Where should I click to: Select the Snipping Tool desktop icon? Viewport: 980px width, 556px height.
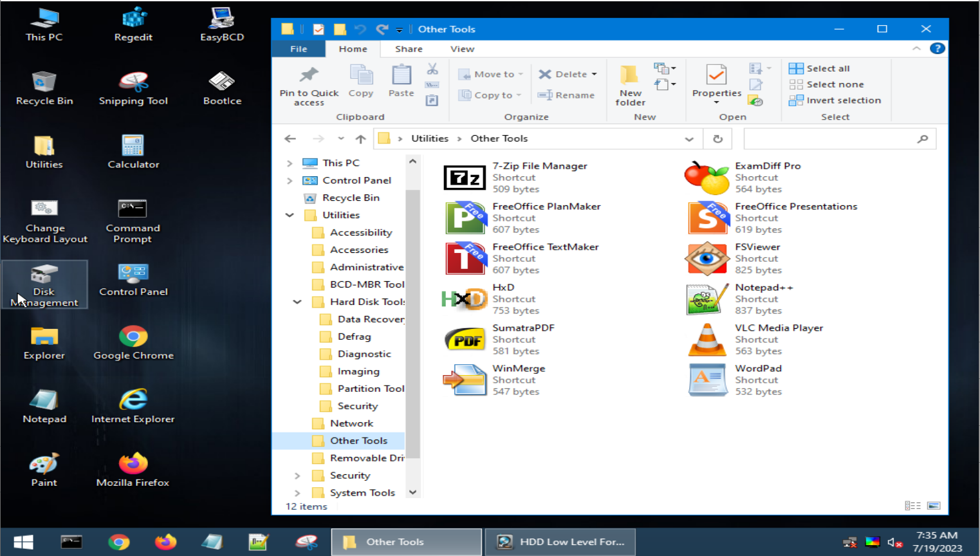coord(133,88)
